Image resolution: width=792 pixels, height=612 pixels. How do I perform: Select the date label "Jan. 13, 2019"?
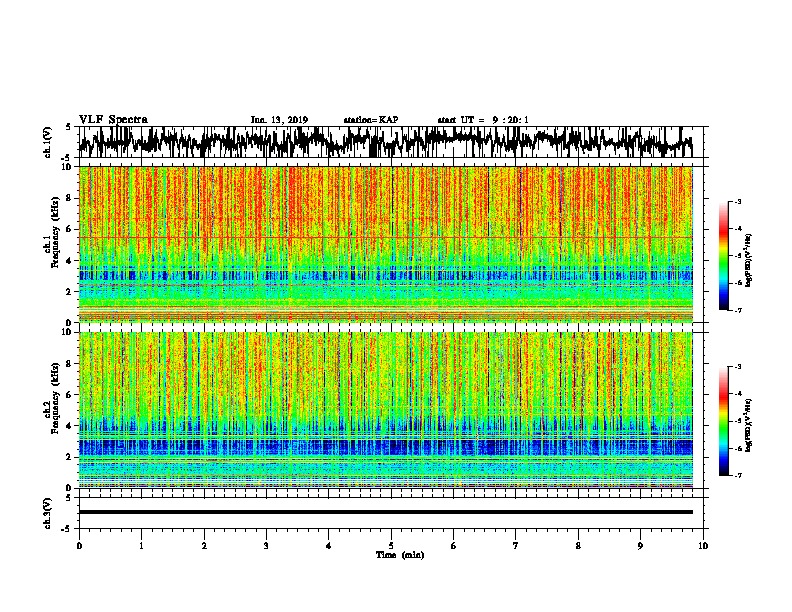coord(279,120)
